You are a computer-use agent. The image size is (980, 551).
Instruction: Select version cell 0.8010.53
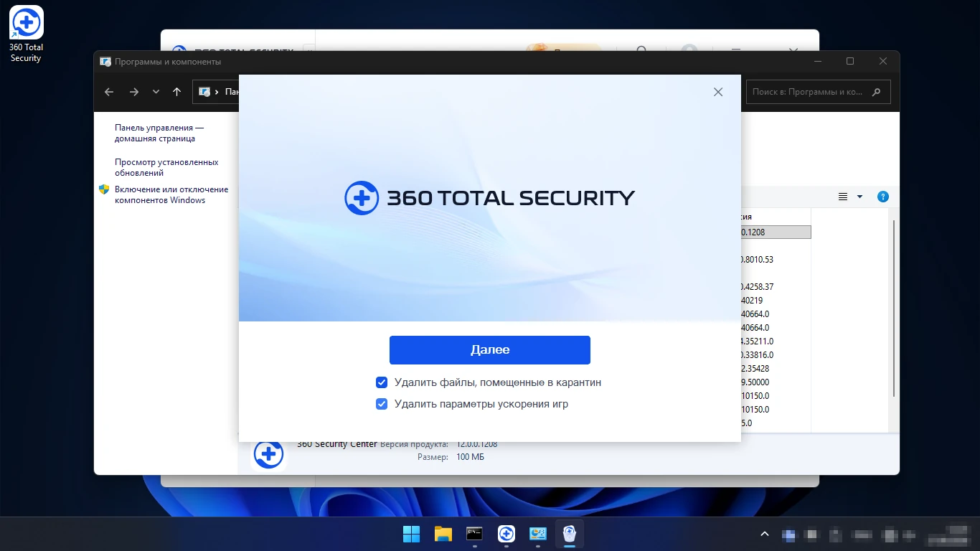pyautogui.click(x=757, y=259)
